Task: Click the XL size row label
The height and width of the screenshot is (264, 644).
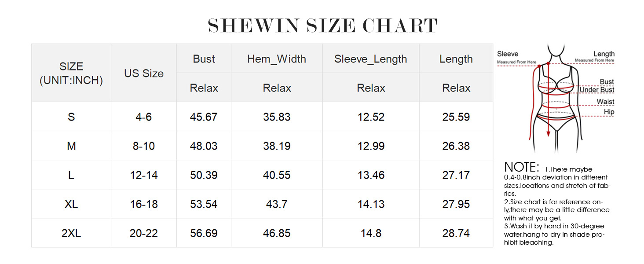Action: coord(71,204)
